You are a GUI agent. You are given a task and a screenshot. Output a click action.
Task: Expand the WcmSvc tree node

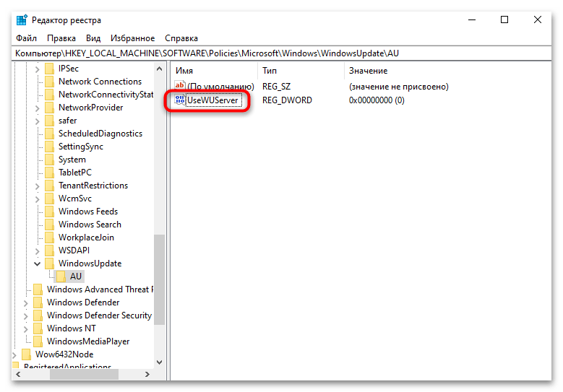pyautogui.click(x=37, y=199)
